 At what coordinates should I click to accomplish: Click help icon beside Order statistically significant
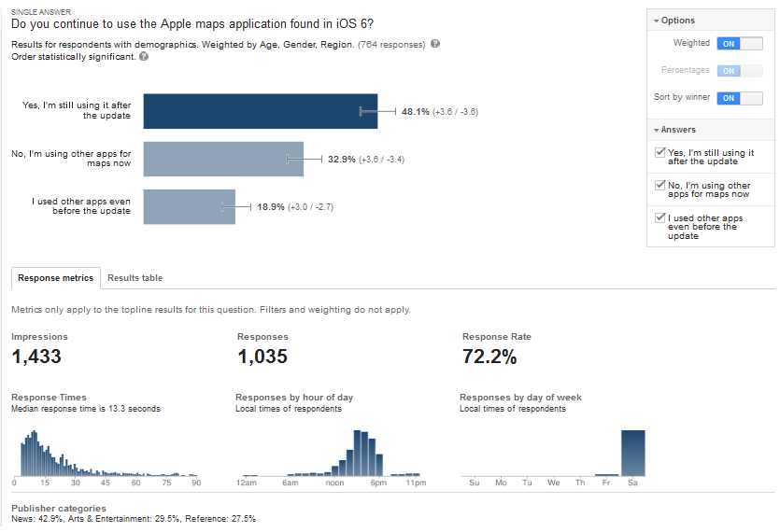144,56
